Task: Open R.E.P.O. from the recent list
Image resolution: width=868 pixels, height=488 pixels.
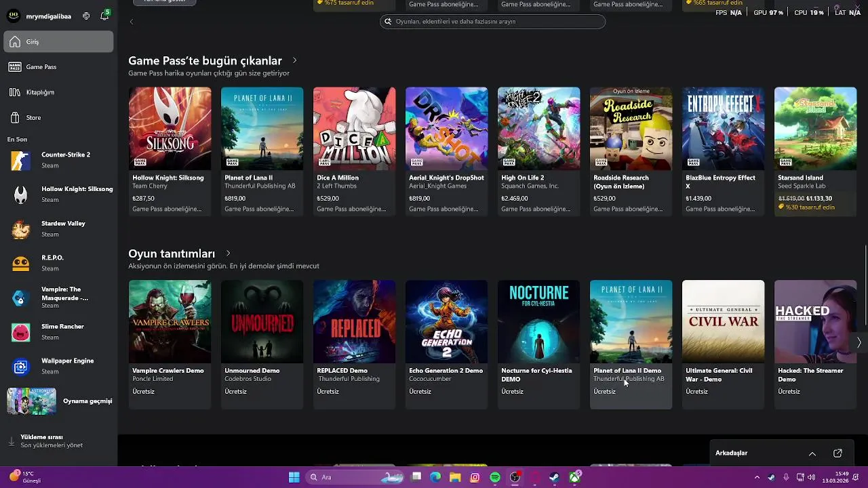Action: 59,263
